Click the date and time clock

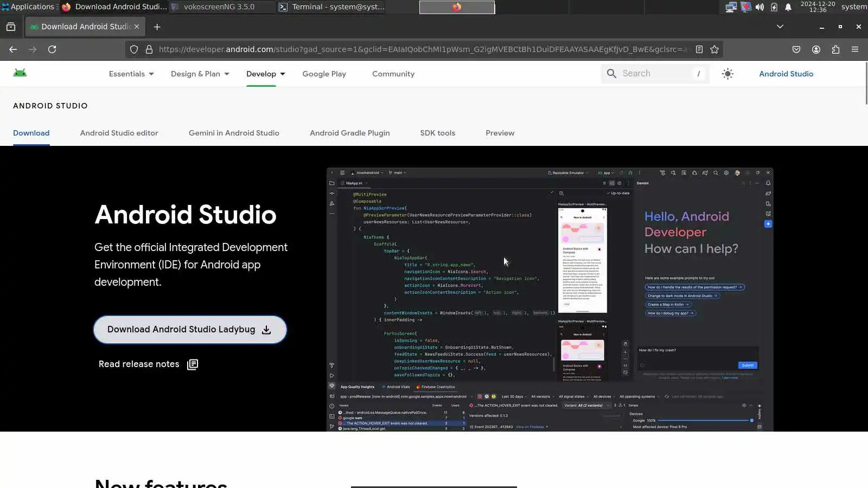818,7
